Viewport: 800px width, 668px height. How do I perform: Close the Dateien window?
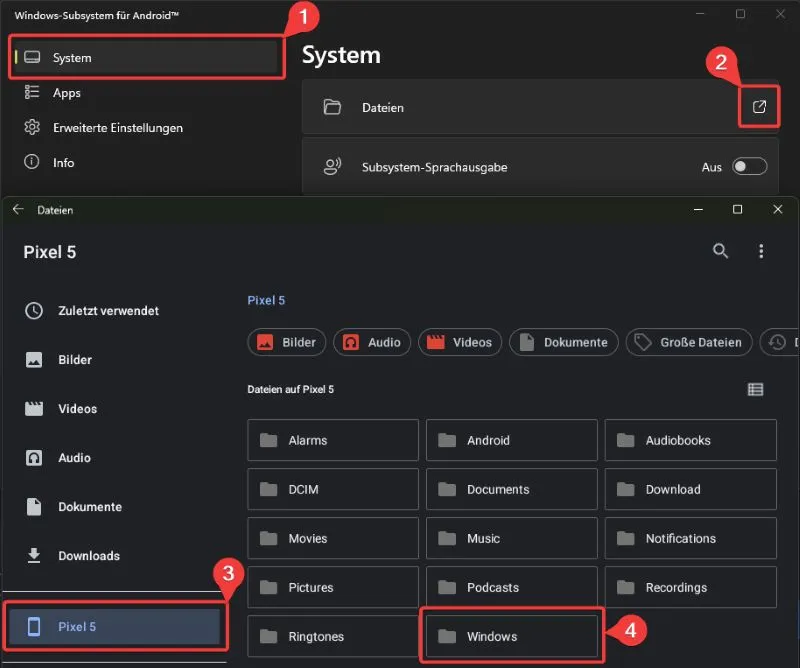pyautogui.click(x=778, y=209)
